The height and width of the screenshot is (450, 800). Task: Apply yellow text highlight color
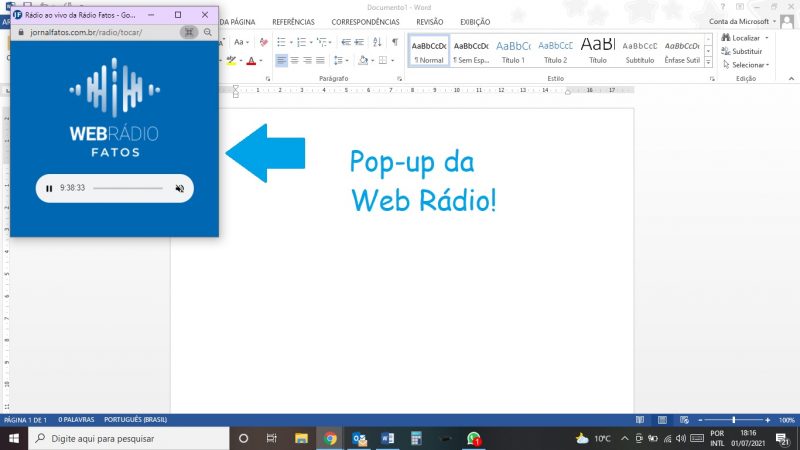tap(231, 61)
